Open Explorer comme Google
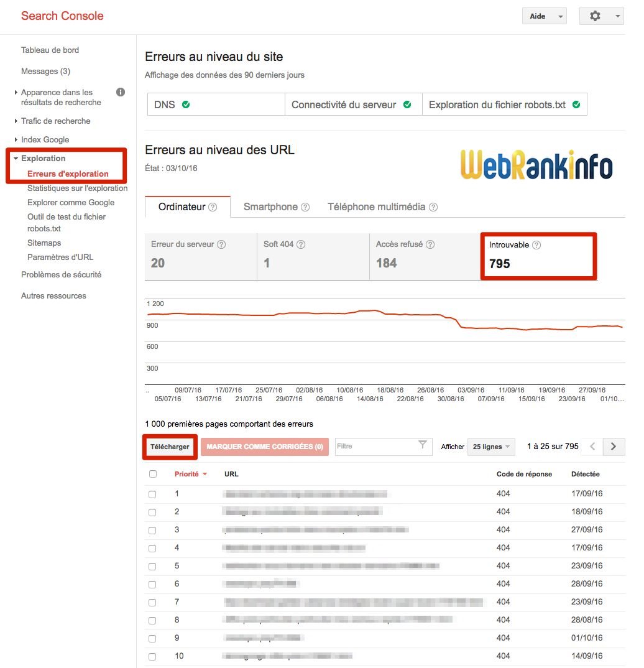This screenshot has height=668, width=644. 71,202
